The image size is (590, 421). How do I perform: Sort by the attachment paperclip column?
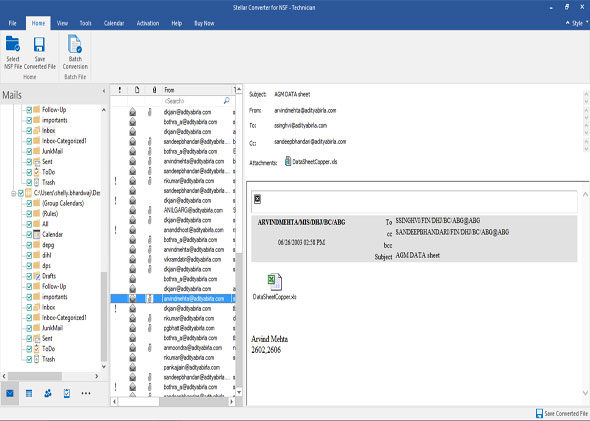coord(154,90)
